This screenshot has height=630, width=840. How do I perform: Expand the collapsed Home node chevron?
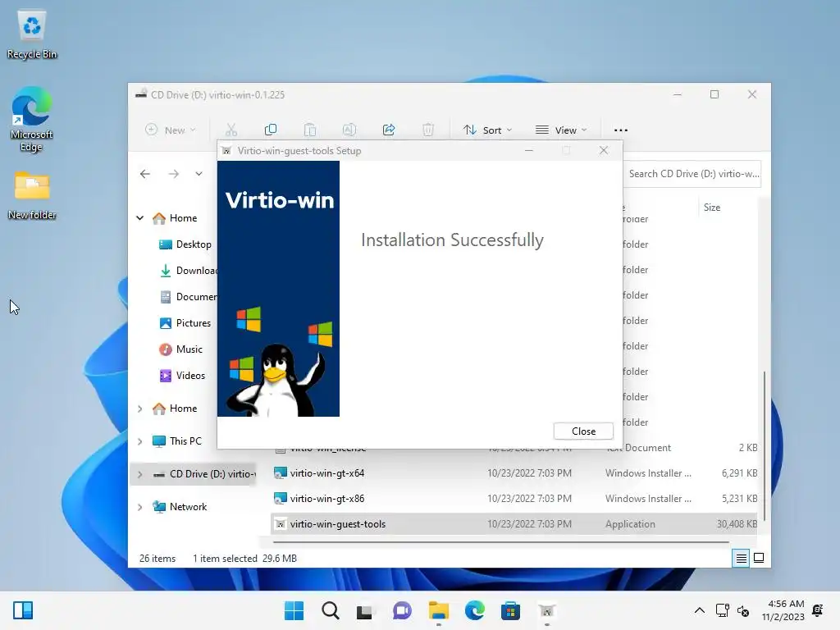tap(139, 409)
